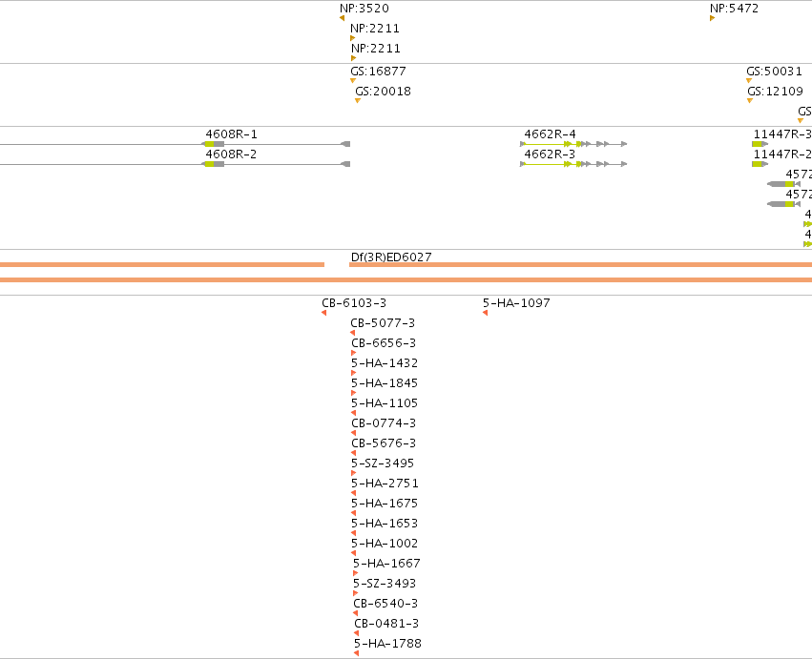This screenshot has width=812, height=659.
Task: Click the 5-HA-2751 red arrow marker
Action: pos(354,493)
